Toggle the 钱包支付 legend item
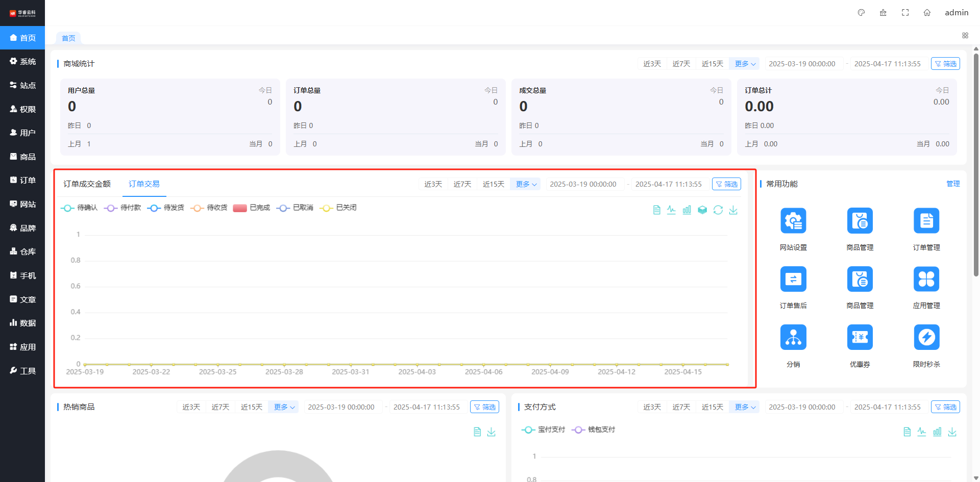The image size is (980, 482). pyautogui.click(x=594, y=430)
